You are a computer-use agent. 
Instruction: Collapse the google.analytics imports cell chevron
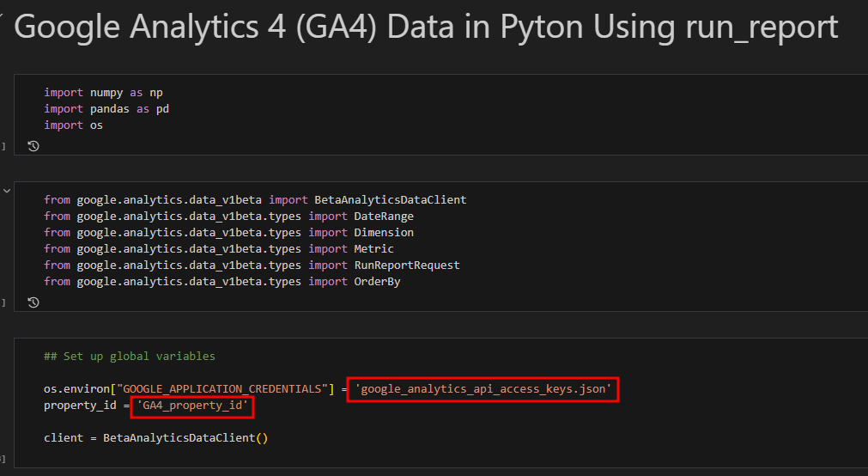7,191
